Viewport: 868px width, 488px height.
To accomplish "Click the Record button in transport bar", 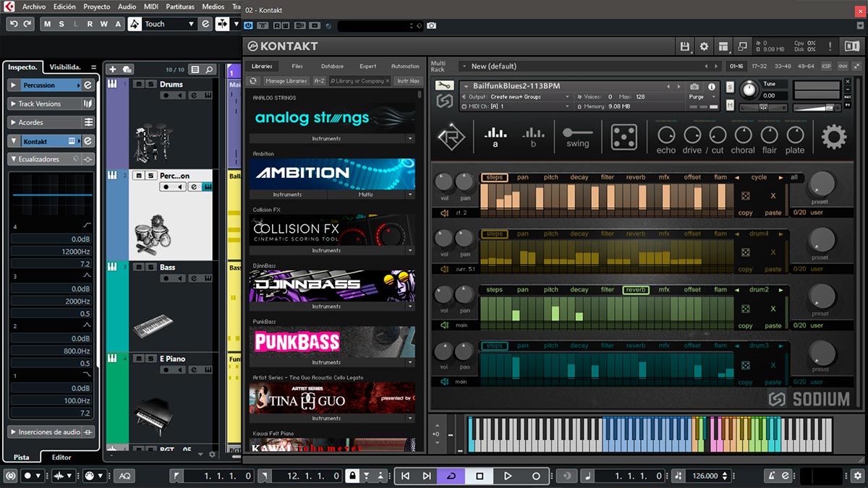I will [536, 476].
